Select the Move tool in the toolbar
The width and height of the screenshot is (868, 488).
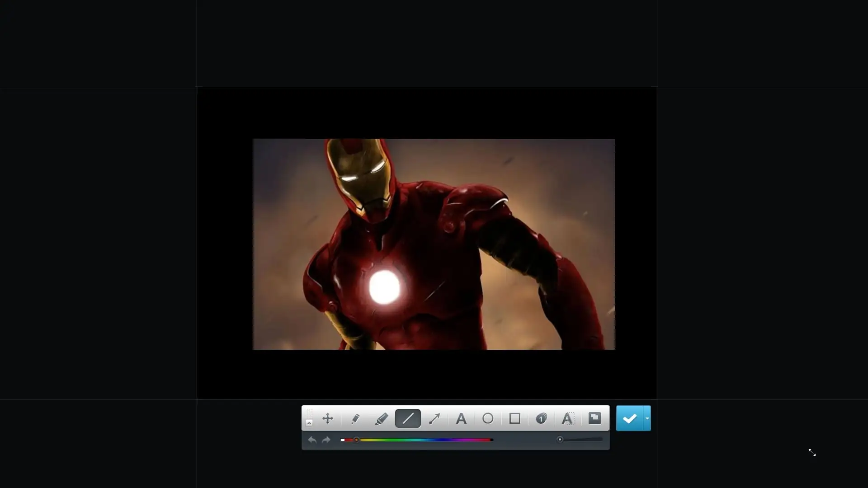328,418
